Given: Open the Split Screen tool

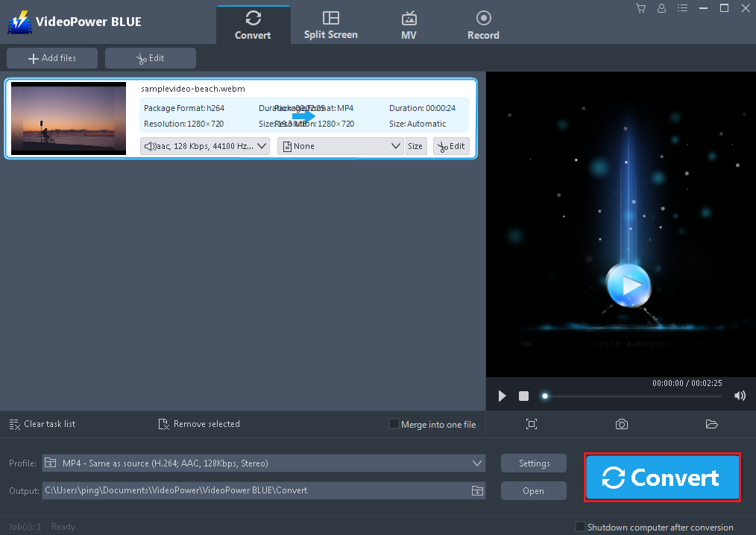Looking at the screenshot, I should [x=330, y=22].
